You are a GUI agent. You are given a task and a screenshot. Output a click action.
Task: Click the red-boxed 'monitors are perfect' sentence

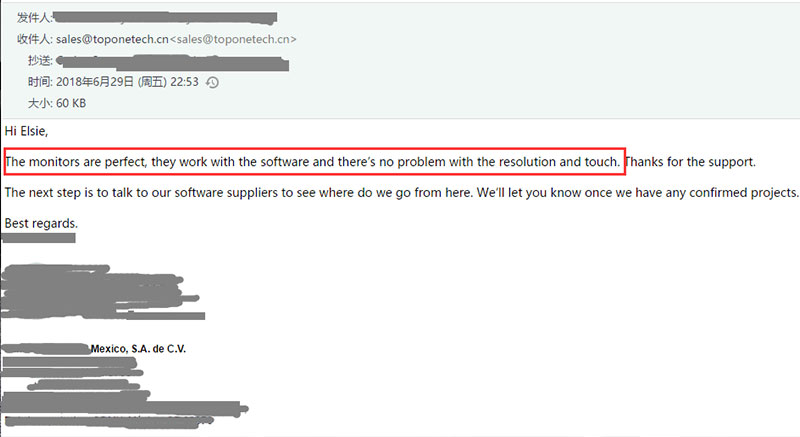[313, 161]
